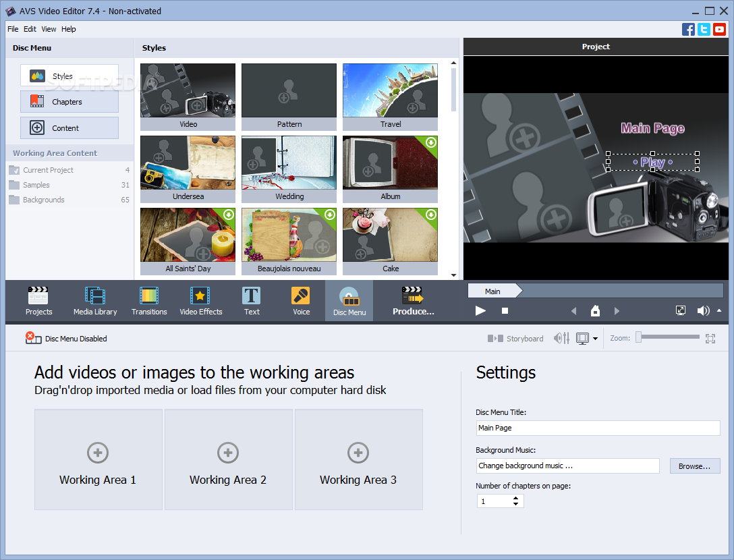Click the Background Music field
734x560 pixels.
(567, 466)
